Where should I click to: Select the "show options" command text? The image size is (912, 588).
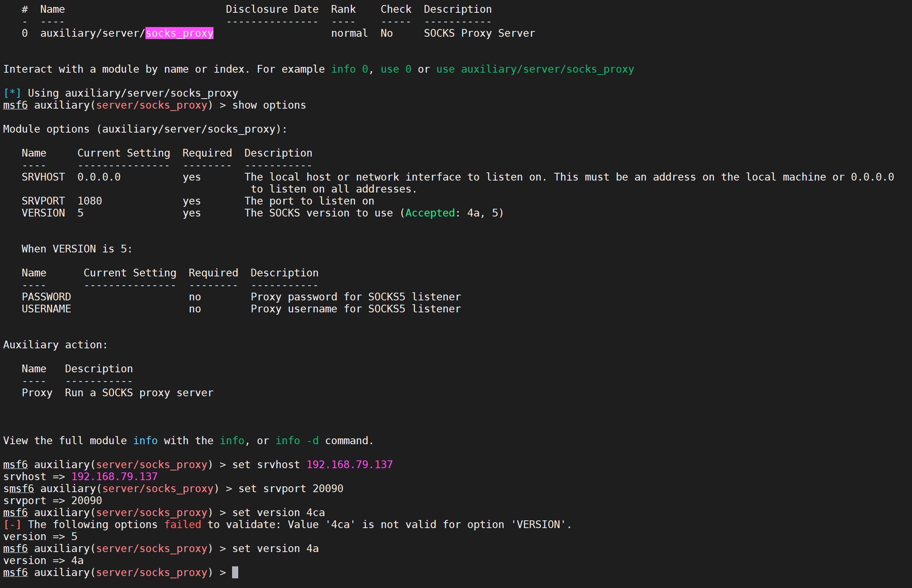[x=269, y=105]
